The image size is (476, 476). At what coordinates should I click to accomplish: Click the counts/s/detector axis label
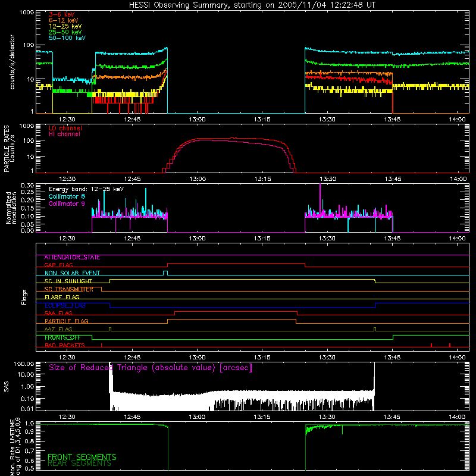[12, 62]
